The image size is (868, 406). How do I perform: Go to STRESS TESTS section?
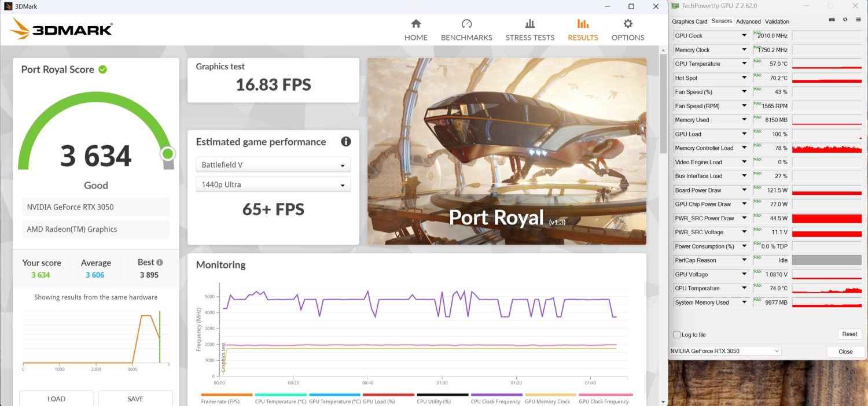point(529,30)
